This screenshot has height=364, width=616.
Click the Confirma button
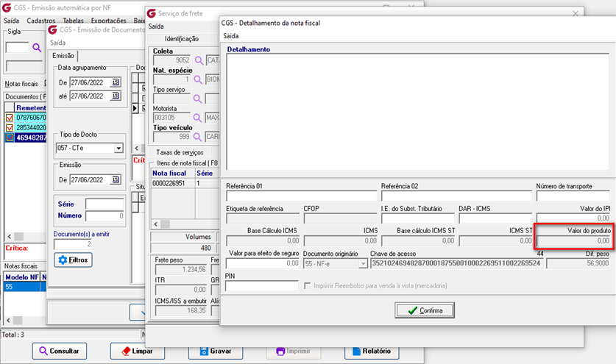click(425, 310)
